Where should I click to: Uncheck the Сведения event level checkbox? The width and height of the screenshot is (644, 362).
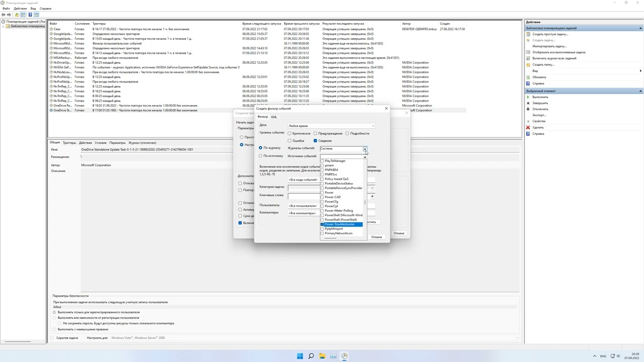[315, 141]
